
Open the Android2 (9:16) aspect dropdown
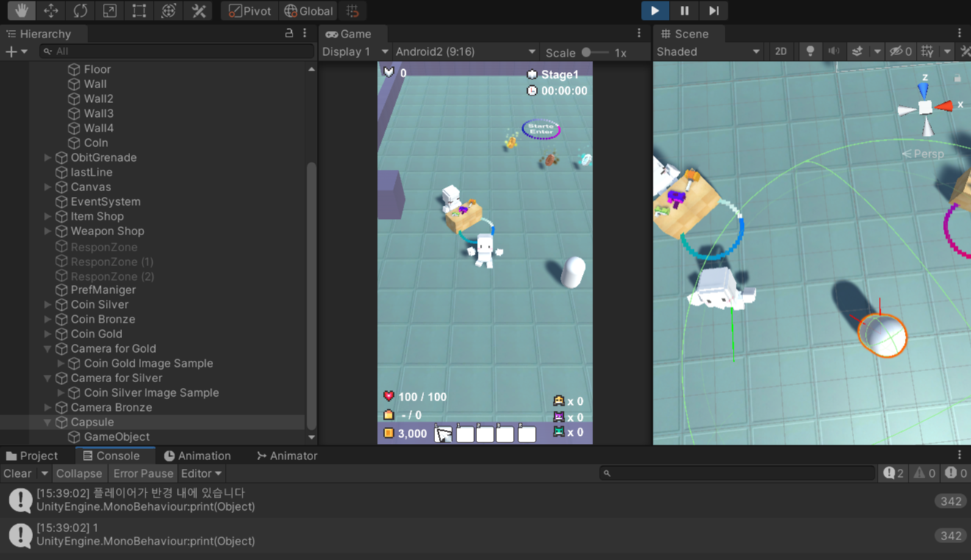point(465,52)
